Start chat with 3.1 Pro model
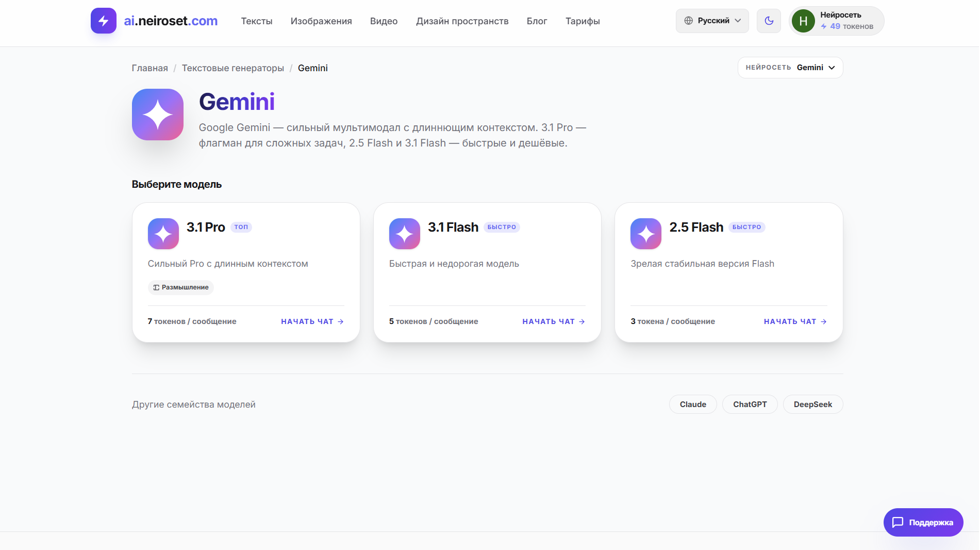This screenshot has width=980, height=550. (x=312, y=321)
